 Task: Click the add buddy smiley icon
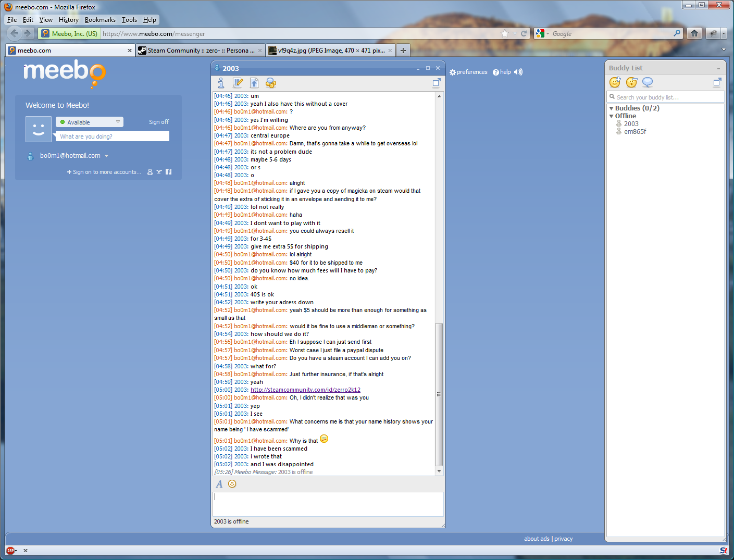pos(615,82)
